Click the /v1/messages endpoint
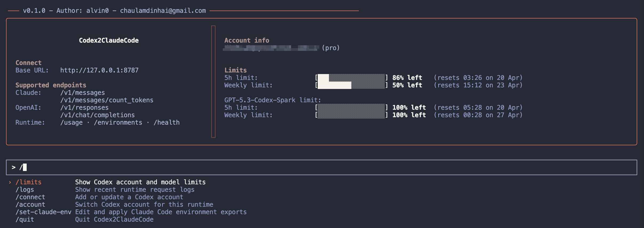The width and height of the screenshot is (644, 228). pos(82,93)
